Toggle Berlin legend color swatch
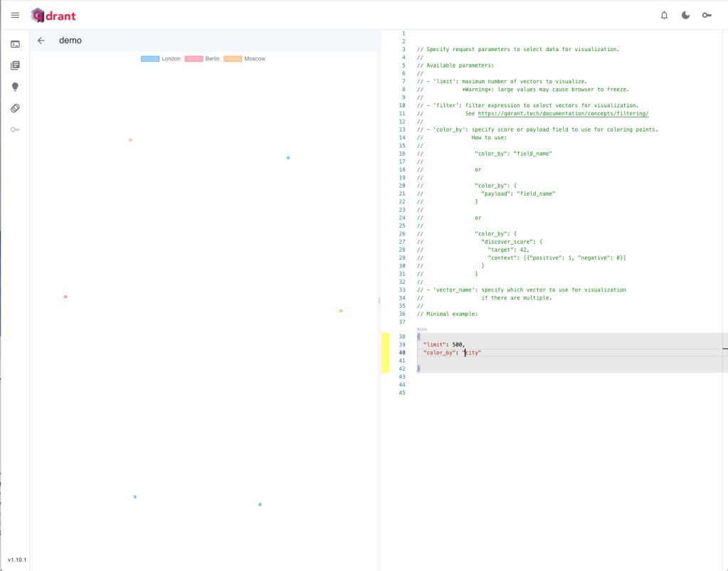 194,59
